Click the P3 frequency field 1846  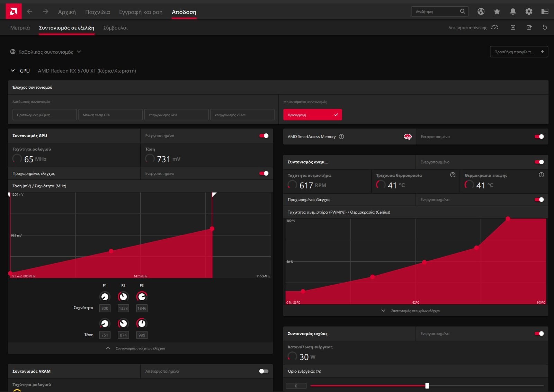tap(142, 308)
